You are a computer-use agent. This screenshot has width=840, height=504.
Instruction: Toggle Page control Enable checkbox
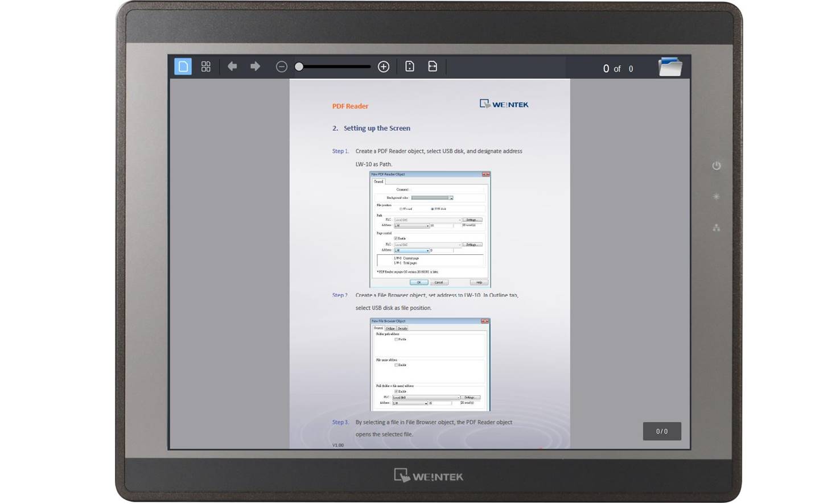[x=396, y=238]
